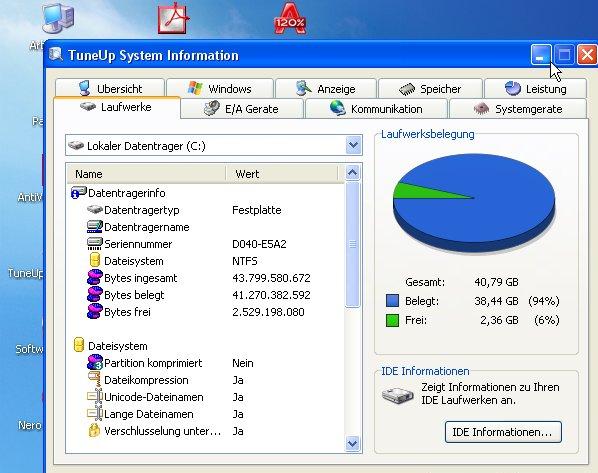
Task: Click the Bytes belegt disk icon
Action: coord(95,294)
